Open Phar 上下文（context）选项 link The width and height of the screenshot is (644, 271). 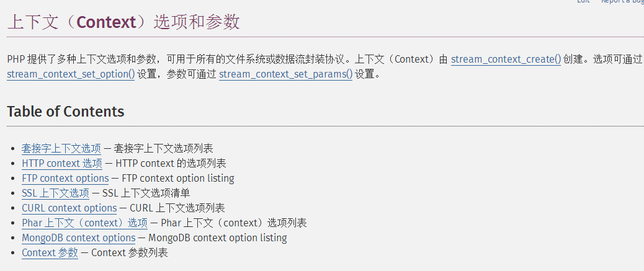pos(84,223)
